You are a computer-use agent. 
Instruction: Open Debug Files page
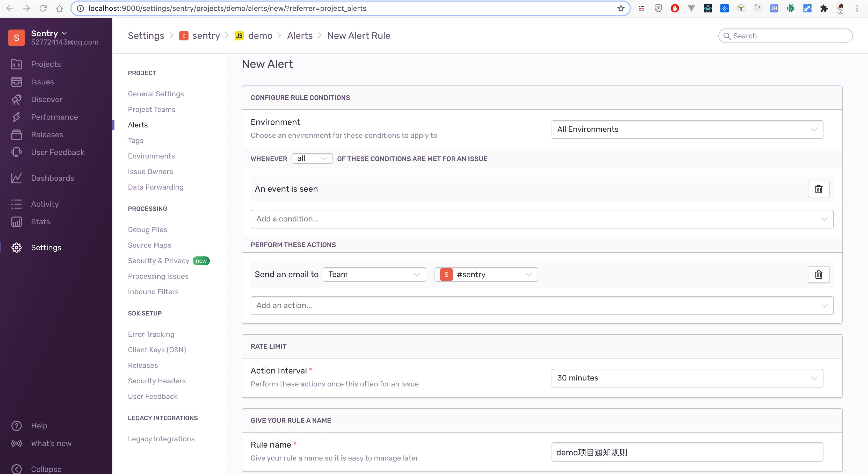[x=148, y=229]
